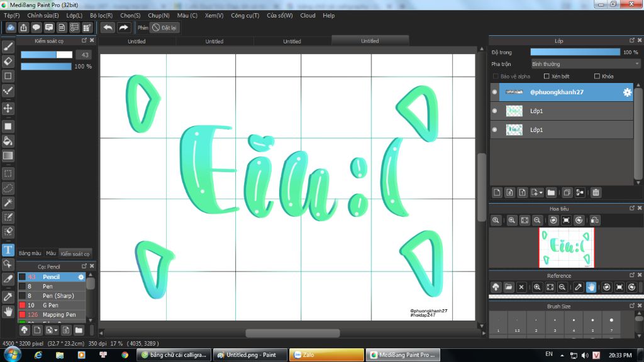The width and height of the screenshot is (644, 362).
Task: Open reference image folder icon
Action: (x=508, y=287)
